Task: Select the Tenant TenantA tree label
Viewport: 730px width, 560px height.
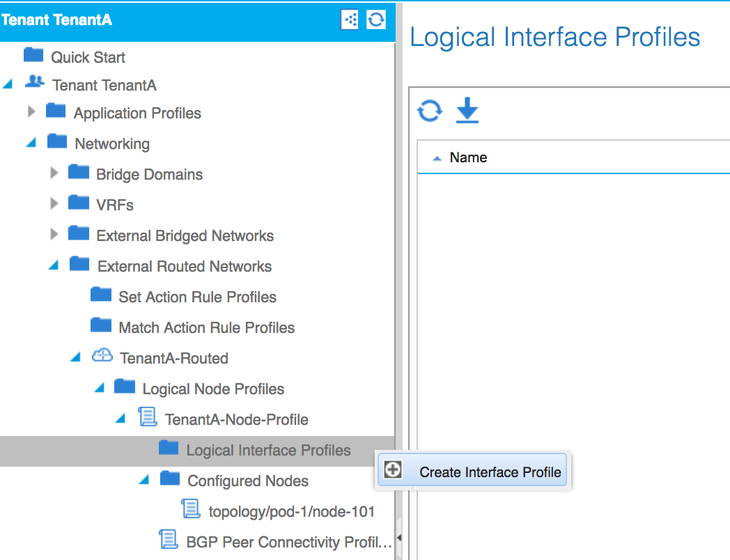Action: (104, 85)
